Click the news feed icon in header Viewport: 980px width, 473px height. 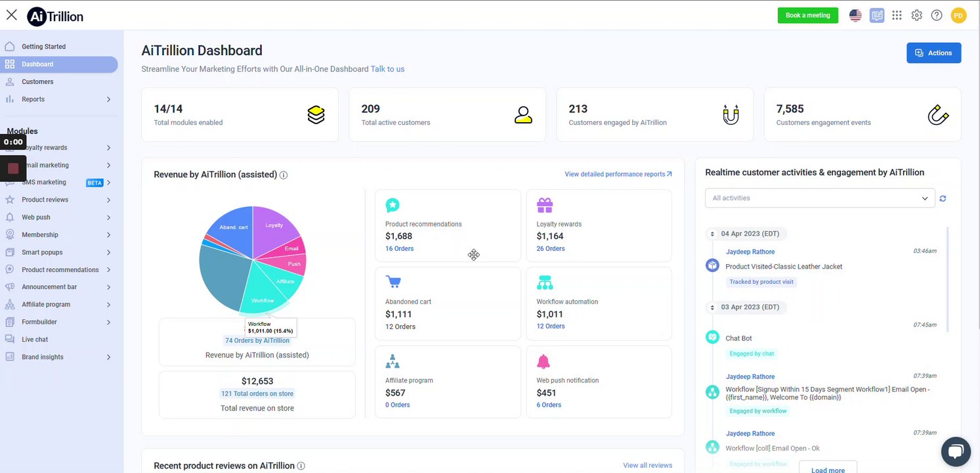(x=877, y=15)
